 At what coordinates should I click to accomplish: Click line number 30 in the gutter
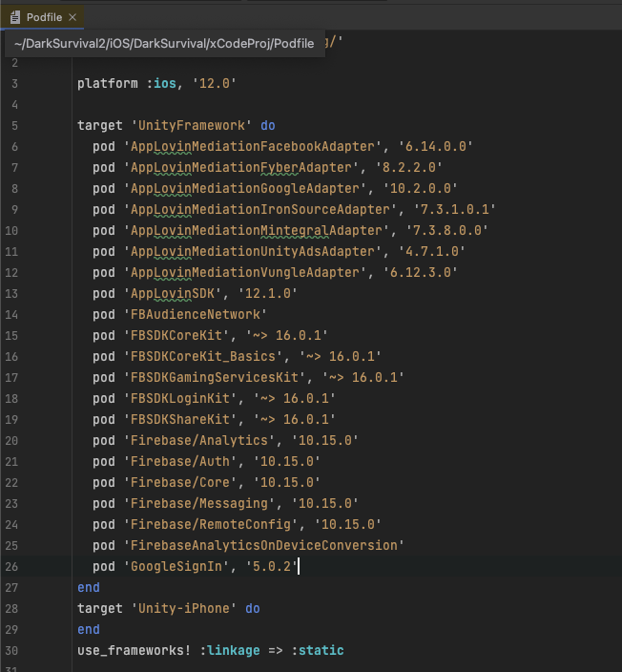14,650
